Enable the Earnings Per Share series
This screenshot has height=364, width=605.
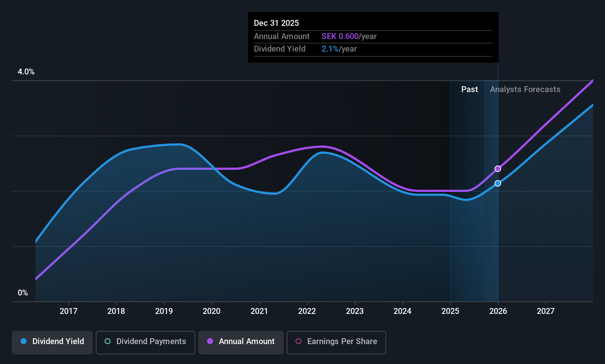click(336, 343)
